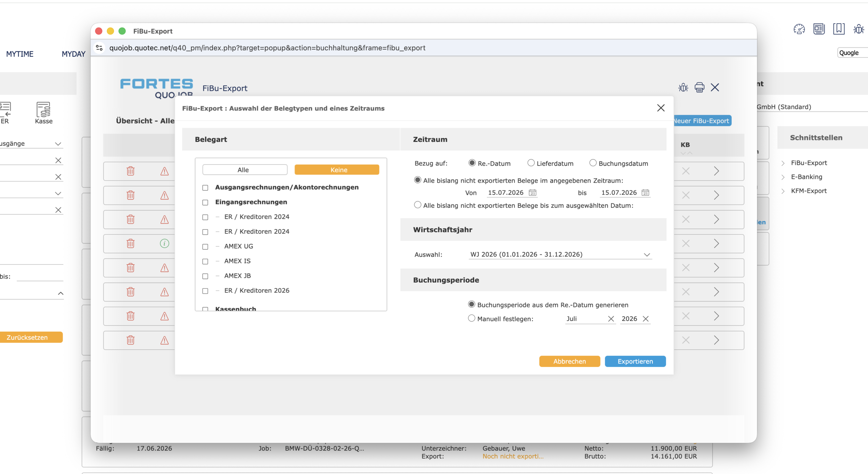Screen dimensions: 868x474
Task: Select the Lieferdatum radio button
Action: coord(531,163)
